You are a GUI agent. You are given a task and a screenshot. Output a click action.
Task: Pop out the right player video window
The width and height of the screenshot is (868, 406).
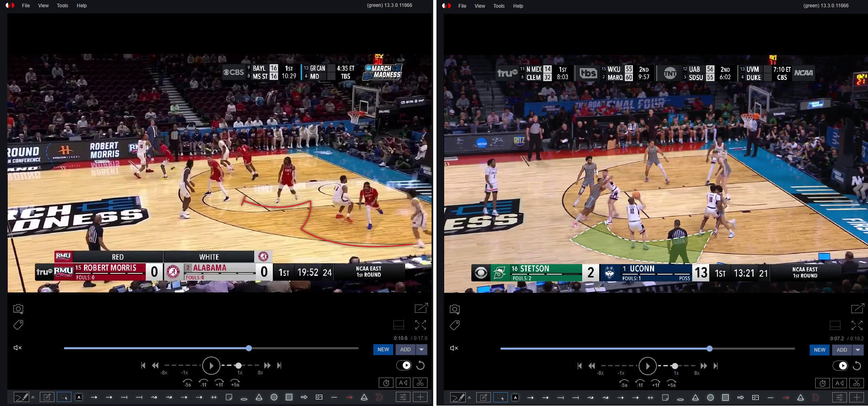[x=857, y=309]
